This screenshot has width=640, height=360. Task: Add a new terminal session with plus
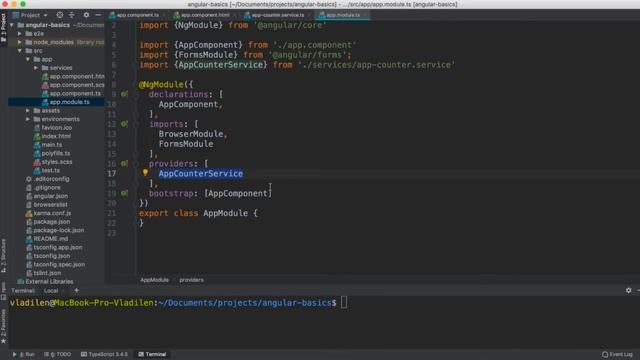click(x=76, y=291)
